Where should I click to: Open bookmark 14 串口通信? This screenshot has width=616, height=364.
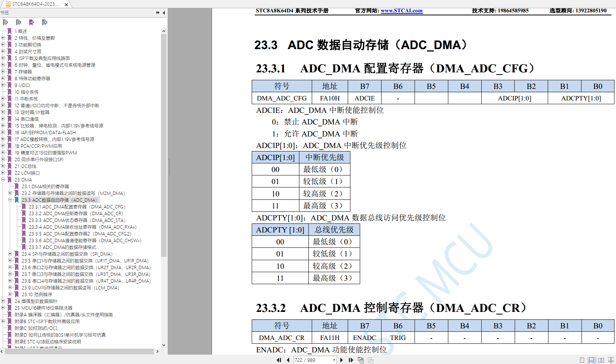pos(27,119)
